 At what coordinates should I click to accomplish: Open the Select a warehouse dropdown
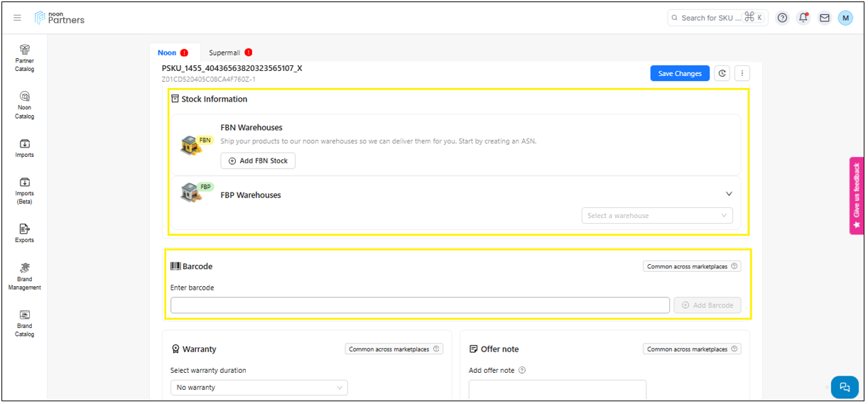656,216
